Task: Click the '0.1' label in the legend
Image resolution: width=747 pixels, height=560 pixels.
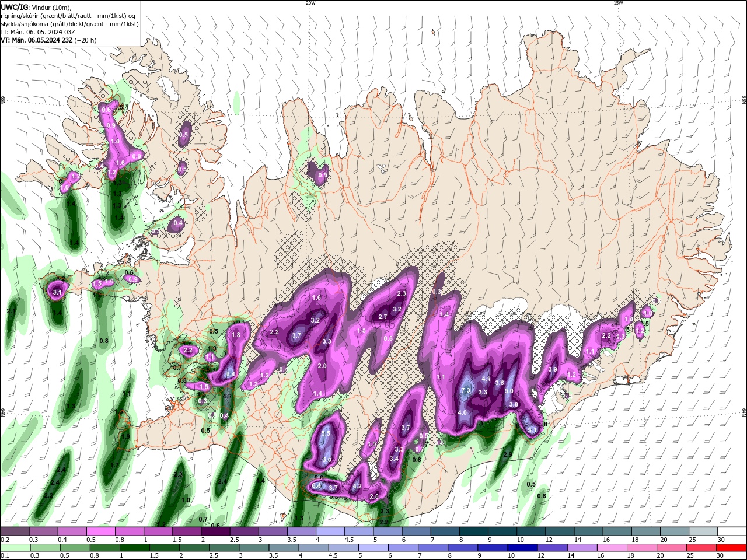Action: pos(5,556)
